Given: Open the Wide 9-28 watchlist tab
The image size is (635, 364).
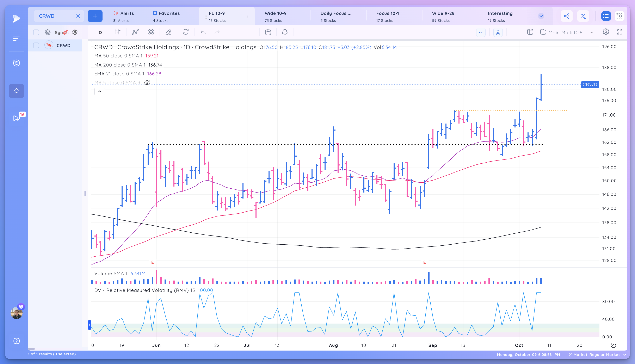Looking at the screenshot, I should [450, 17].
